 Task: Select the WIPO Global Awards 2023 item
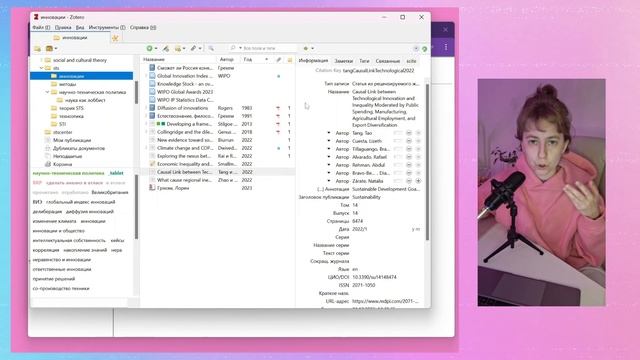coord(185,92)
